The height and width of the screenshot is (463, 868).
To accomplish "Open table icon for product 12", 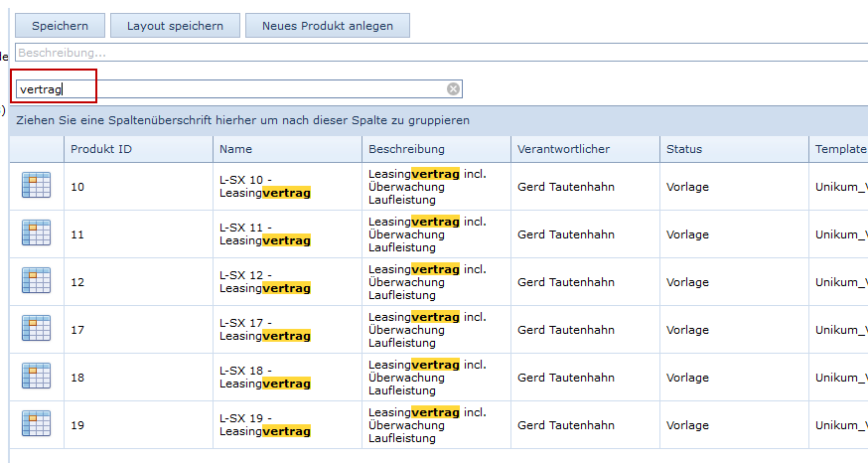I will coord(36,281).
